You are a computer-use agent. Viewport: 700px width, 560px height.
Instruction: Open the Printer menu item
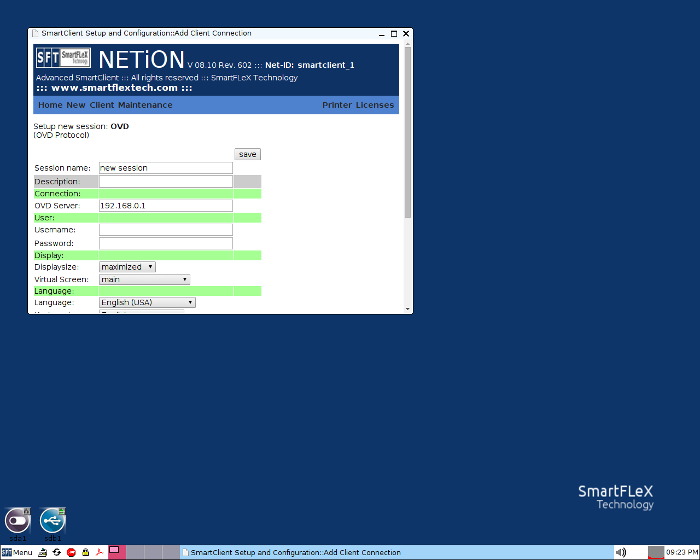[x=337, y=105]
